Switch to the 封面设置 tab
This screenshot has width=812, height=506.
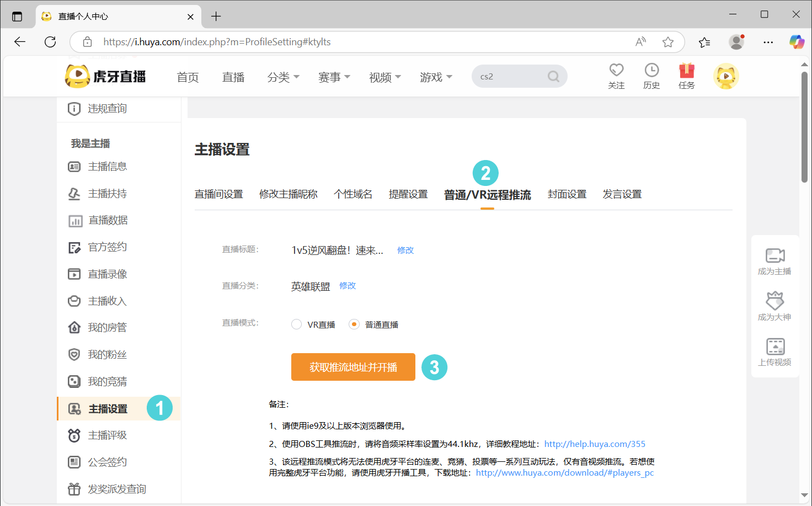pos(567,194)
